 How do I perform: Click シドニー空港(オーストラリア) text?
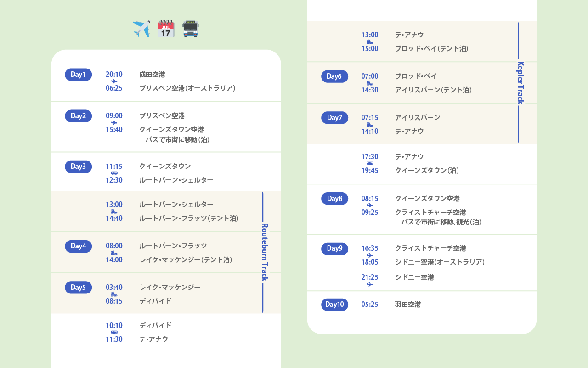(440, 262)
